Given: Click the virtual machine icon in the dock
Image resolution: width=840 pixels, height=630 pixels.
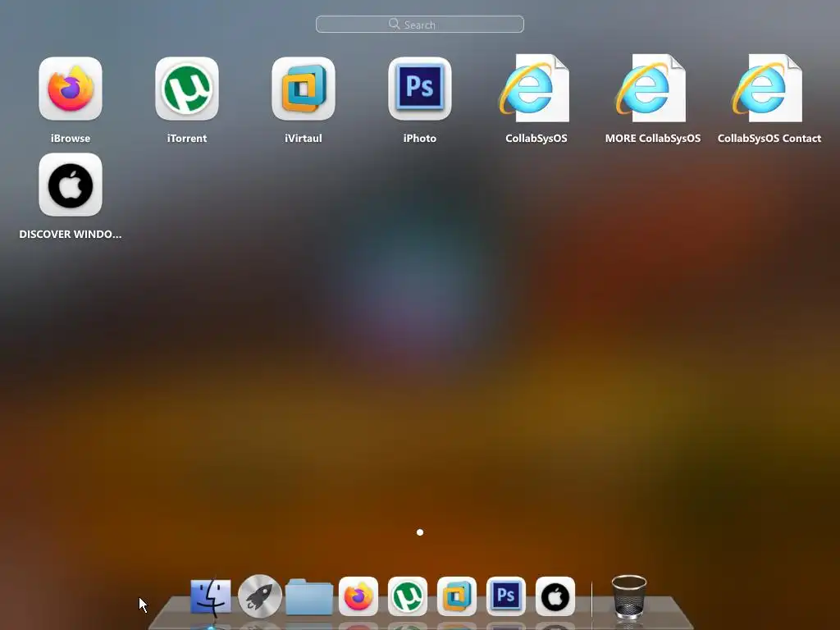Looking at the screenshot, I should 457,596.
